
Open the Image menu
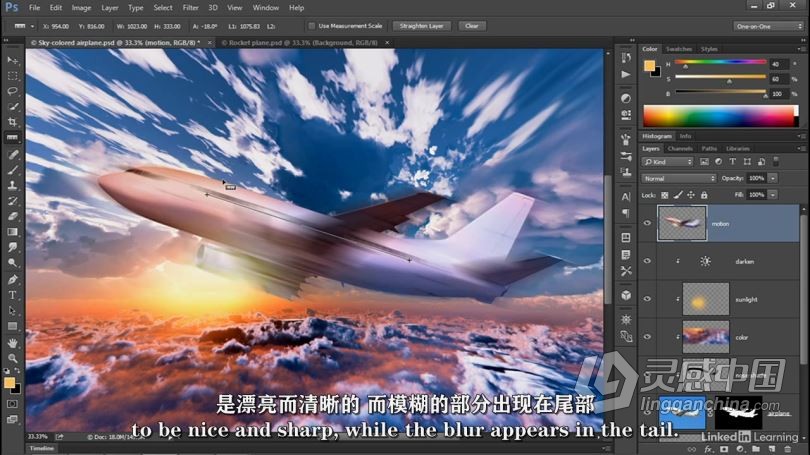pyautogui.click(x=81, y=8)
